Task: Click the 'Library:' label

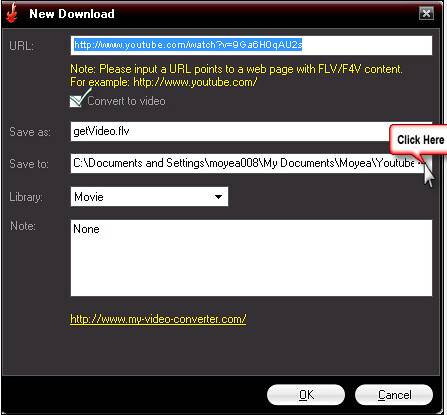Action: click(x=26, y=197)
